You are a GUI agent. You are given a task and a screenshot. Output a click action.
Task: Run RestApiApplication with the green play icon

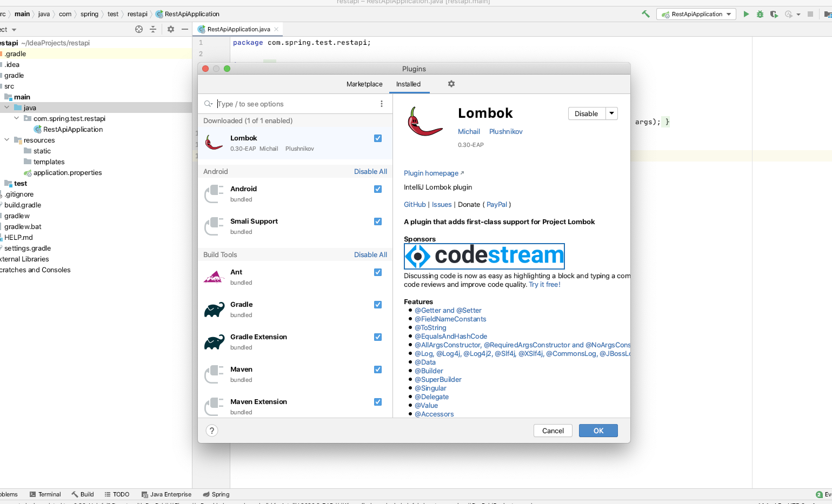click(746, 14)
